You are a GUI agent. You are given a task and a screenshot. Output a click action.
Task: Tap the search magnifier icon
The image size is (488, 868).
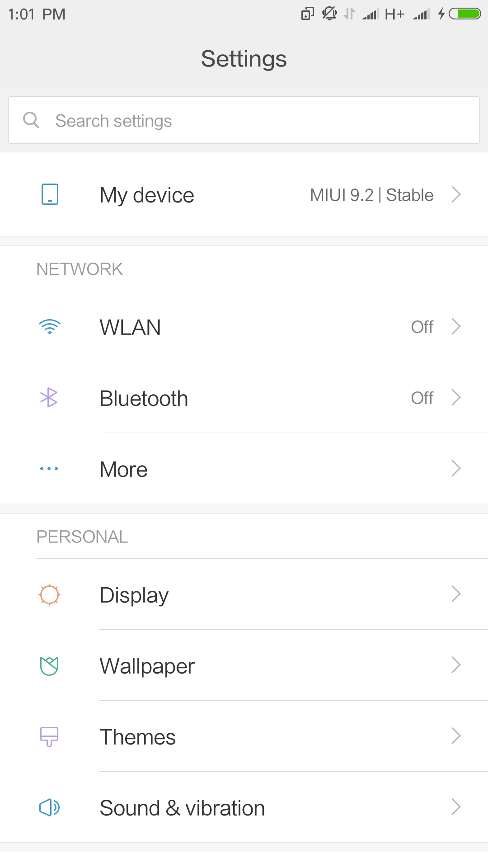[x=31, y=120]
